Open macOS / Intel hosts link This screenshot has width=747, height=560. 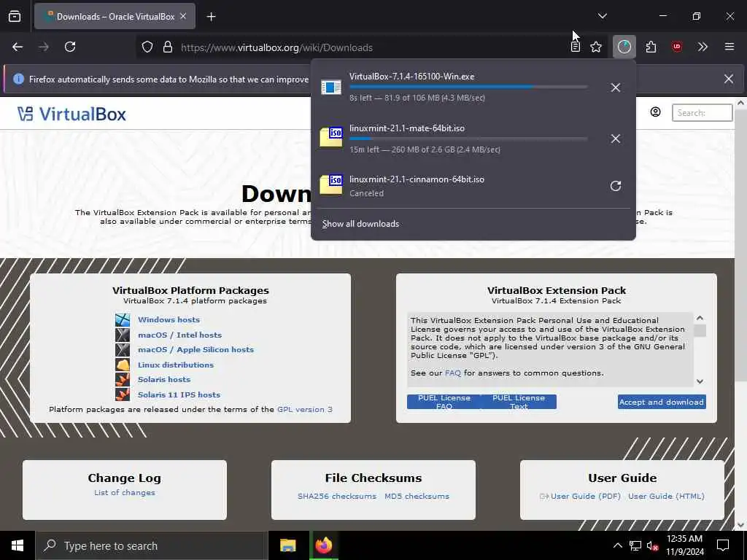pos(179,335)
